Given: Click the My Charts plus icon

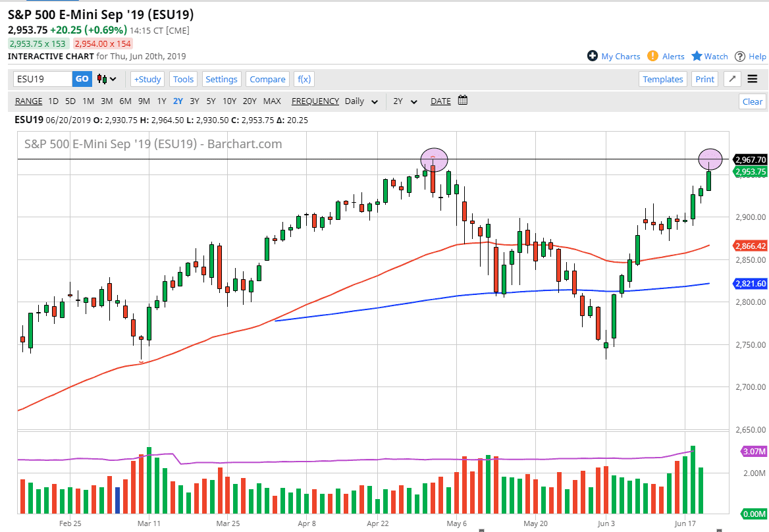Looking at the screenshot, I should coord(593,56).
